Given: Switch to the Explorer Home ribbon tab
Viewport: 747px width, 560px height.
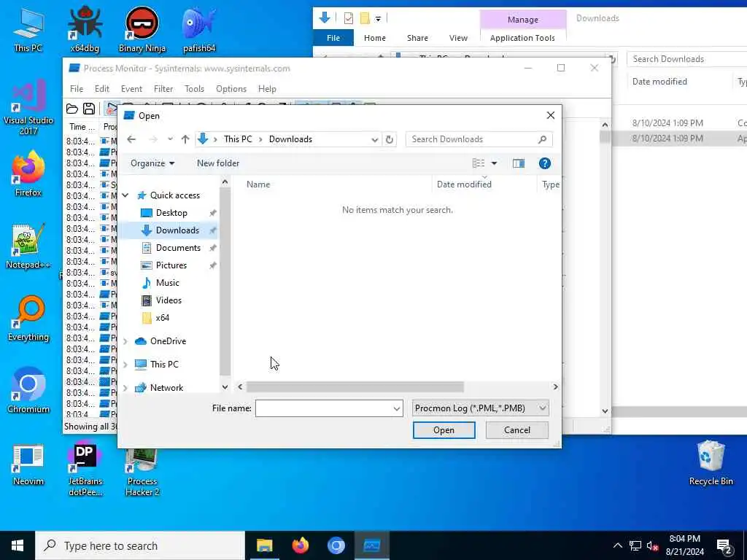Looking at the screenshot, I should [375, 38].
